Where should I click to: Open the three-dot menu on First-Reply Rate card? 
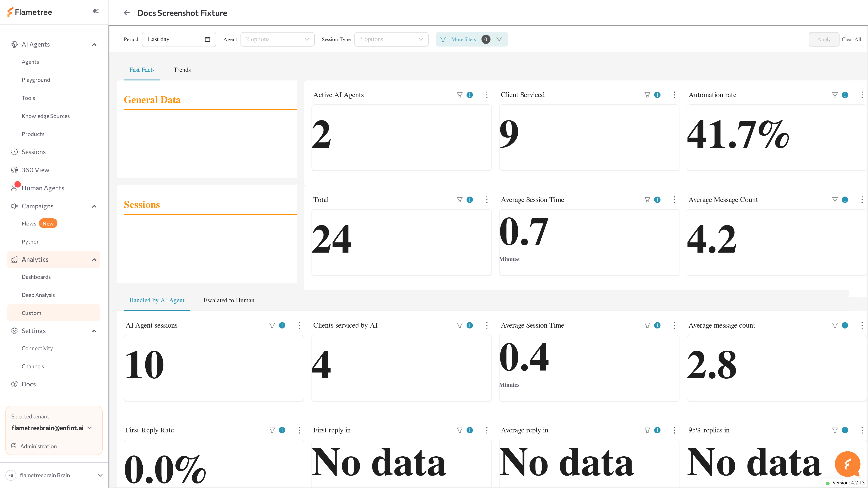(x=299, y=430)
